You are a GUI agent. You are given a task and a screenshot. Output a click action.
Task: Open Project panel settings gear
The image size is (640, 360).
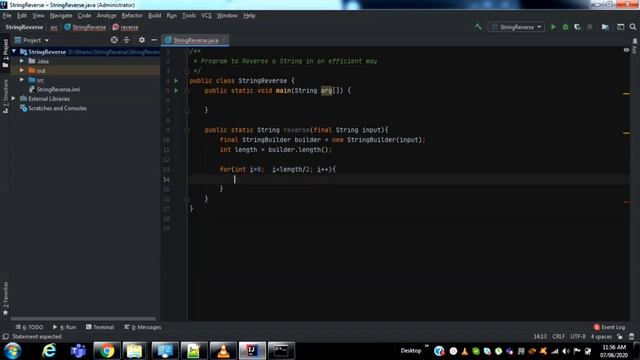(142, 40)
